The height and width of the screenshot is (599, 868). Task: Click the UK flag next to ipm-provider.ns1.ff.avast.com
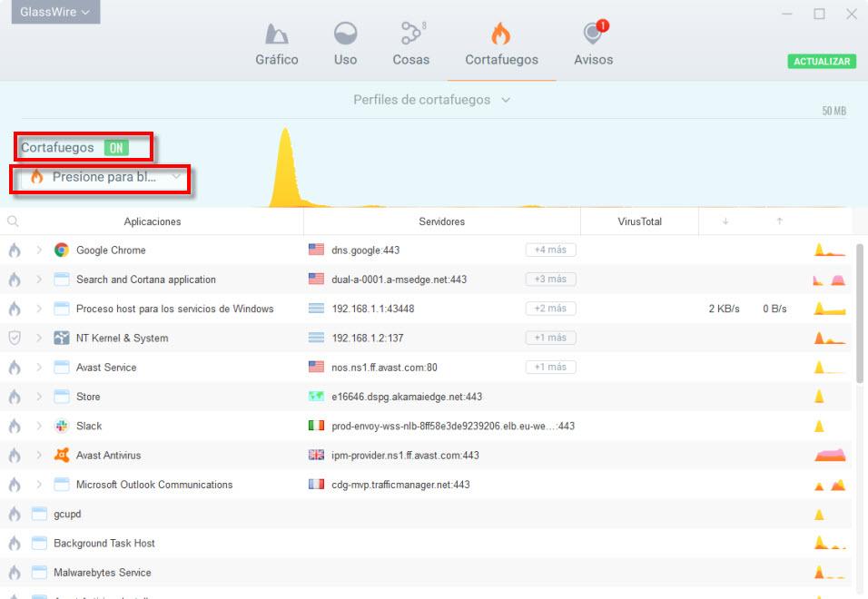(x=316, y=456)
